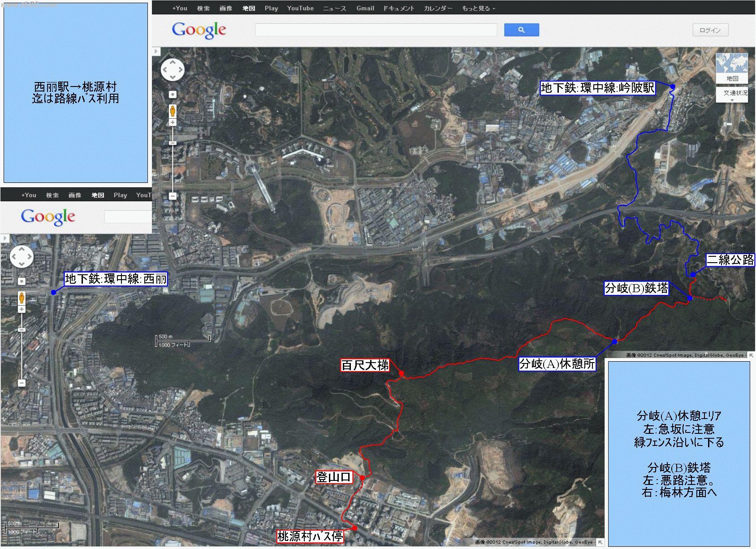The height and width of the screenshot is (549, 756).
Task: Click the Pegman icon on lower-left map
Action: coord(22,297)
